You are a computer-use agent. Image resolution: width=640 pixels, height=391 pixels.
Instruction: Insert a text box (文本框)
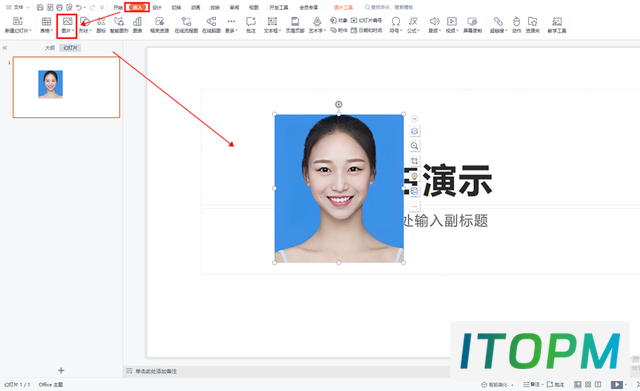coord(272,25)
